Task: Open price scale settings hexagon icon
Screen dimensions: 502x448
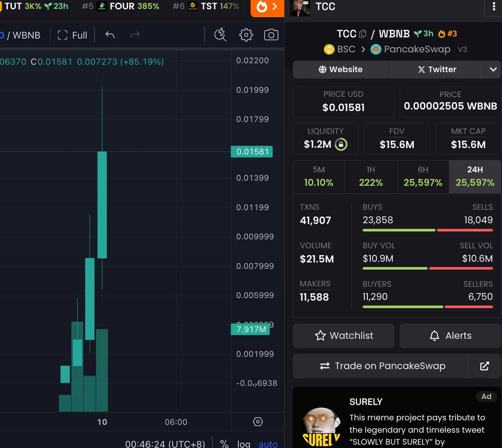Action: point(258,422)
